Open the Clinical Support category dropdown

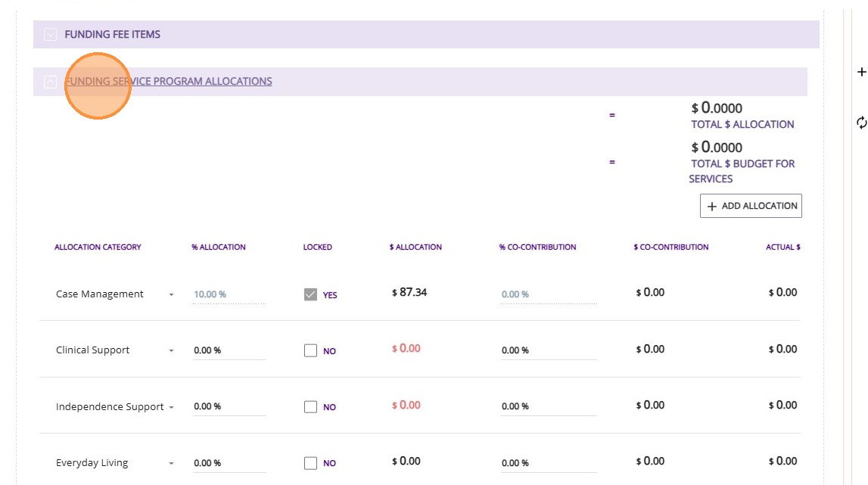171,350
